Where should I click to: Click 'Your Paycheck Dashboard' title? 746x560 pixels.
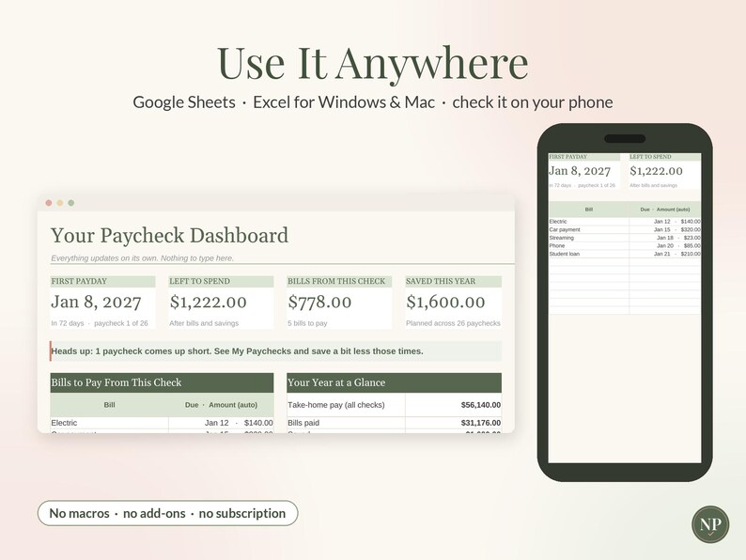point(169,236)
